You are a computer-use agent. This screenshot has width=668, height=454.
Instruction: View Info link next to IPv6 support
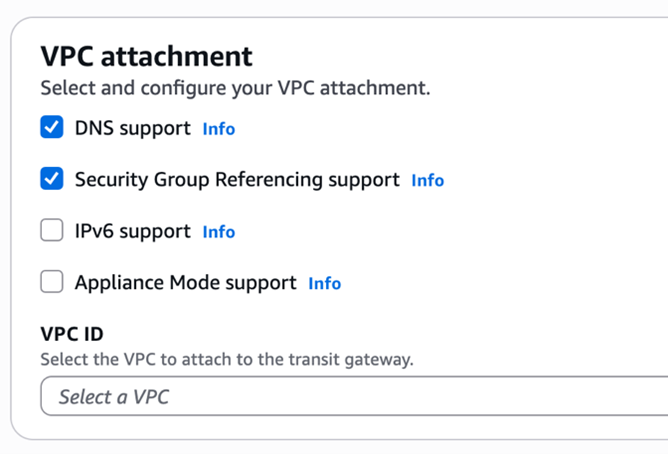pos(219,232)
